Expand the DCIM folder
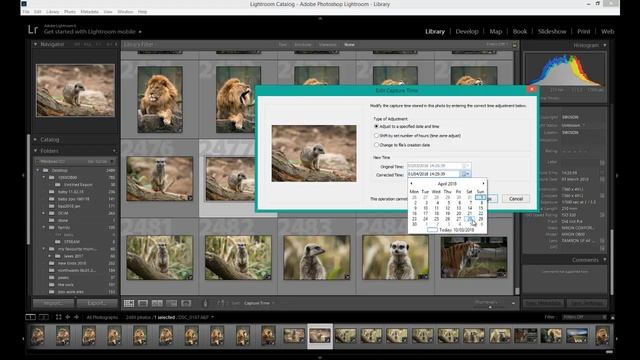The image size is (640, 360). [44, 213]
